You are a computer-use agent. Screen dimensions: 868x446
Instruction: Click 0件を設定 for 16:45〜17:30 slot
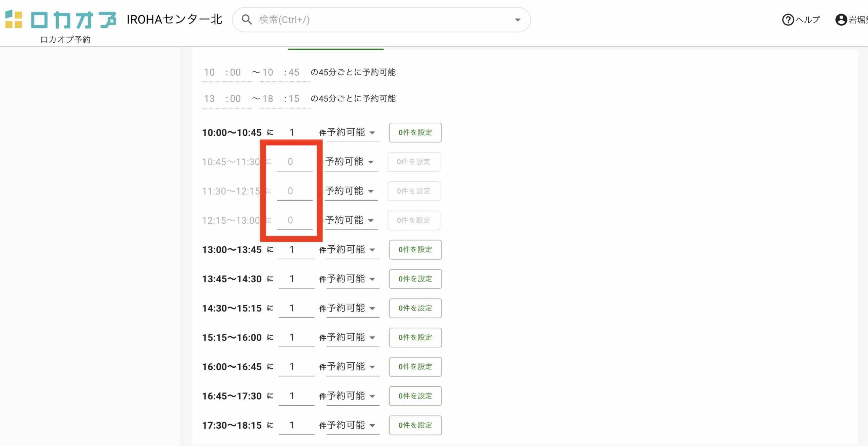pos(415,396)
